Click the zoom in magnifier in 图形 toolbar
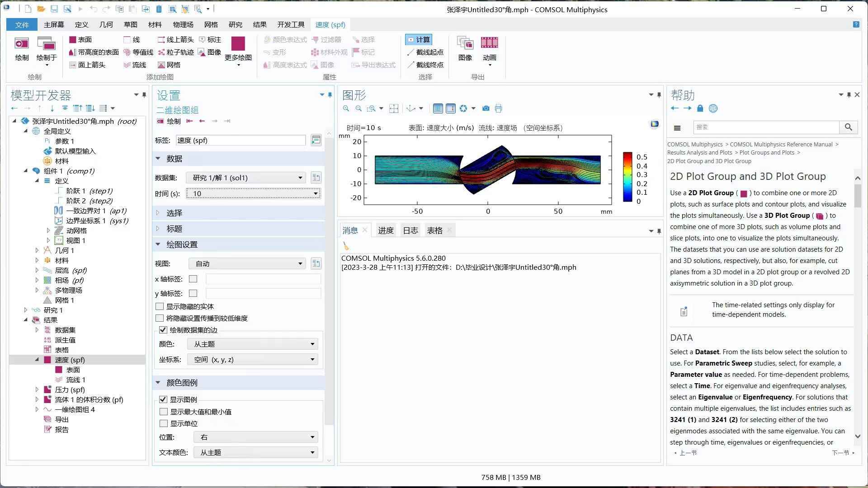This screenshot has width=868, height=488. click(346, 108)
